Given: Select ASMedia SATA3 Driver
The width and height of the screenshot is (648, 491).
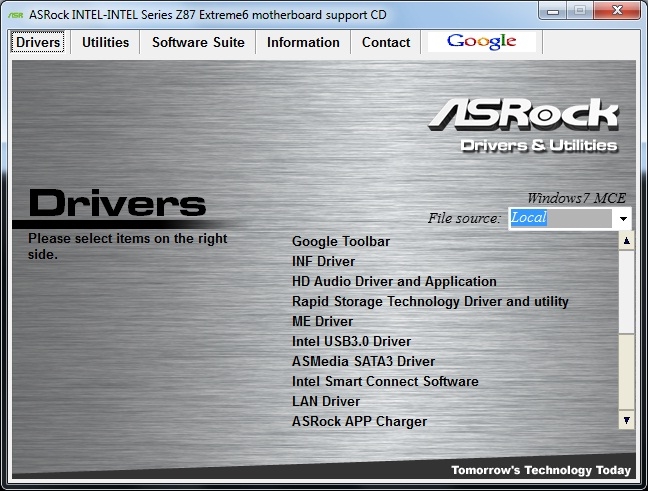Looking at the screenshot, I should coord(363,361).
